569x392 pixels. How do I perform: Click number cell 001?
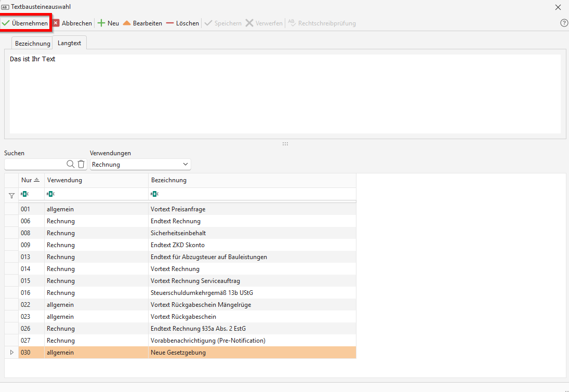pyautogui.click(x=31, y=209)
